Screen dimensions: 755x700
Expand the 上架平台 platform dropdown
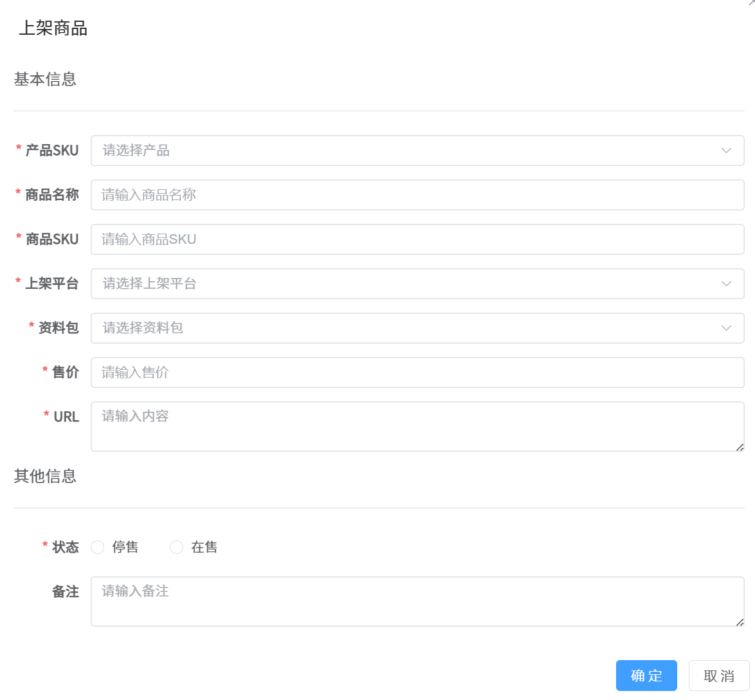pos(418,284)
